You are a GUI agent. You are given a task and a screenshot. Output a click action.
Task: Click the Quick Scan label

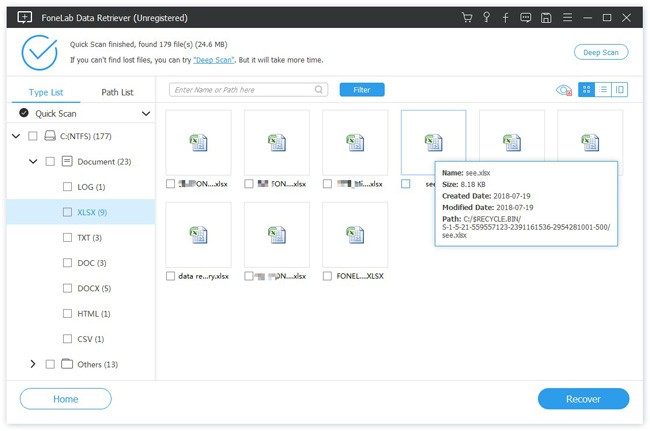[x=56, y=113]
